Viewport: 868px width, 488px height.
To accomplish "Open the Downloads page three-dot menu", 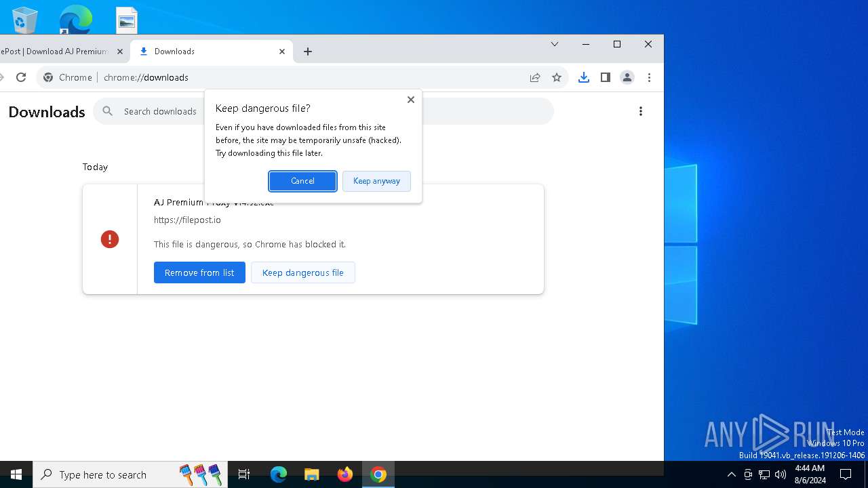I will coord(641,111).
